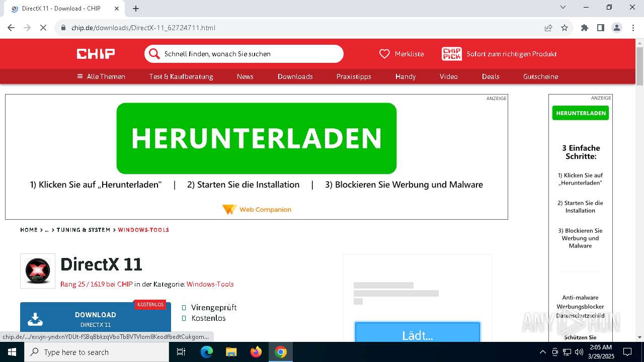The width and height of the screenshot is (644, 362).
Task: Open Task View on taskbar
Action: [x=181, y=352]
